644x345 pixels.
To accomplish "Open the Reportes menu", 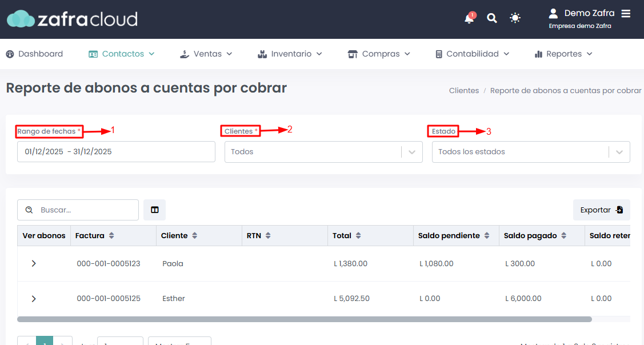I will (563, 54).
